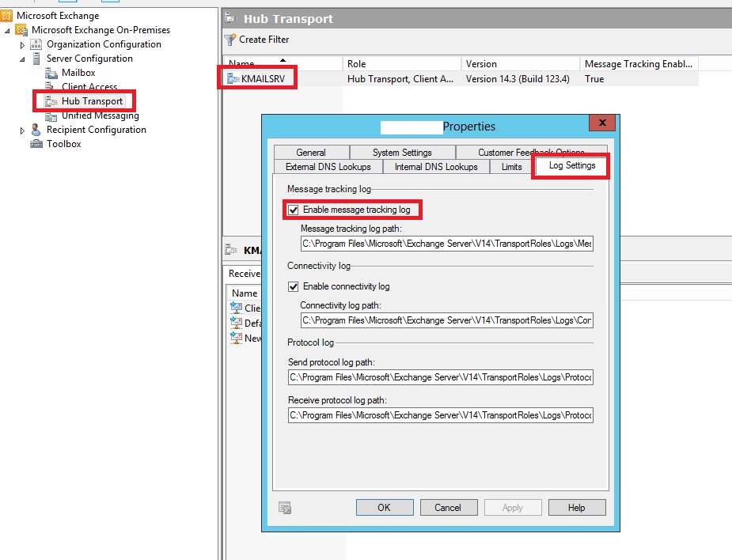Sort by the Name column header
This screenshot has width=732, height=560.
coord(283,63)
